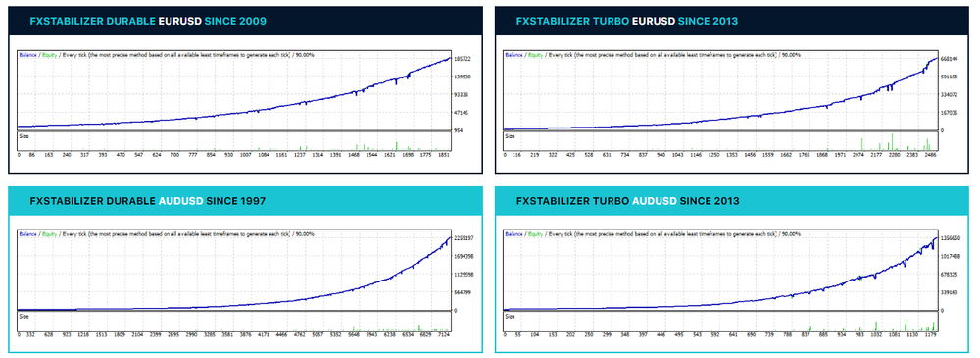The width and height of the screenshot is (980, 358).
Task: Click the 'FXSTABILIZER DURABLE EURUSD SINCE 2009' heading
Action: pos(148,21)
